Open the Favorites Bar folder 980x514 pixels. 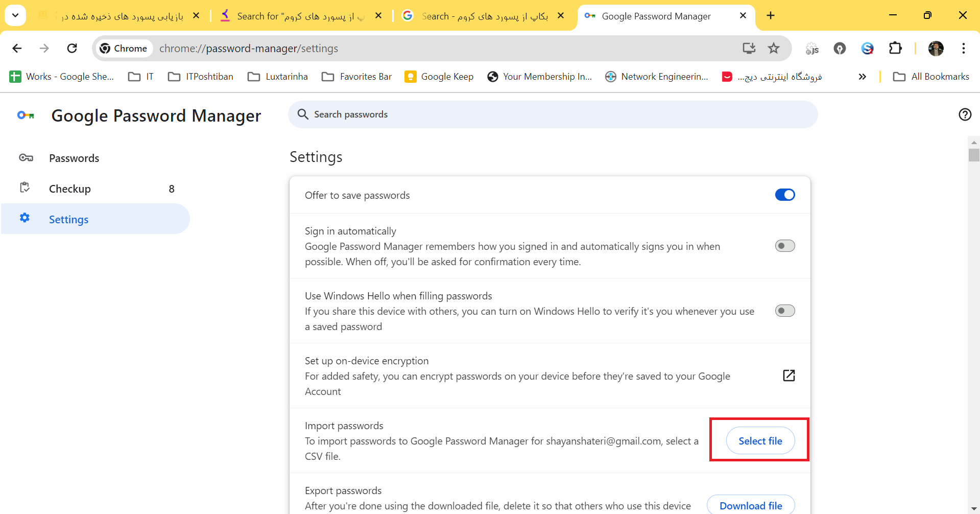coord(356,77)
